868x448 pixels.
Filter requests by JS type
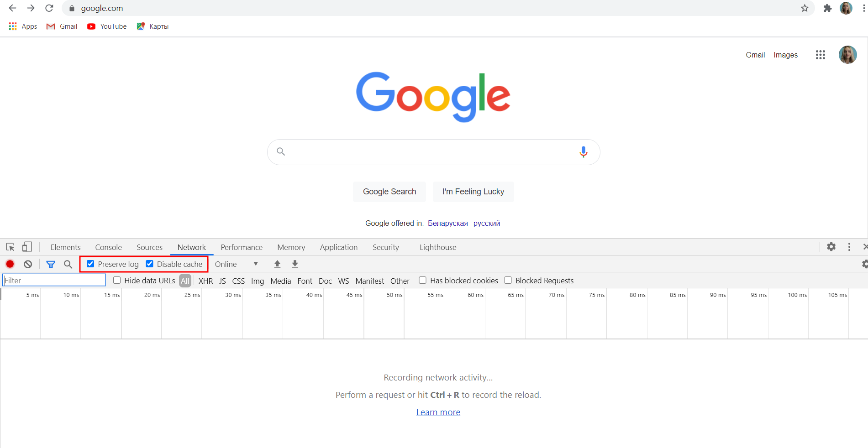tap(222, 281)
